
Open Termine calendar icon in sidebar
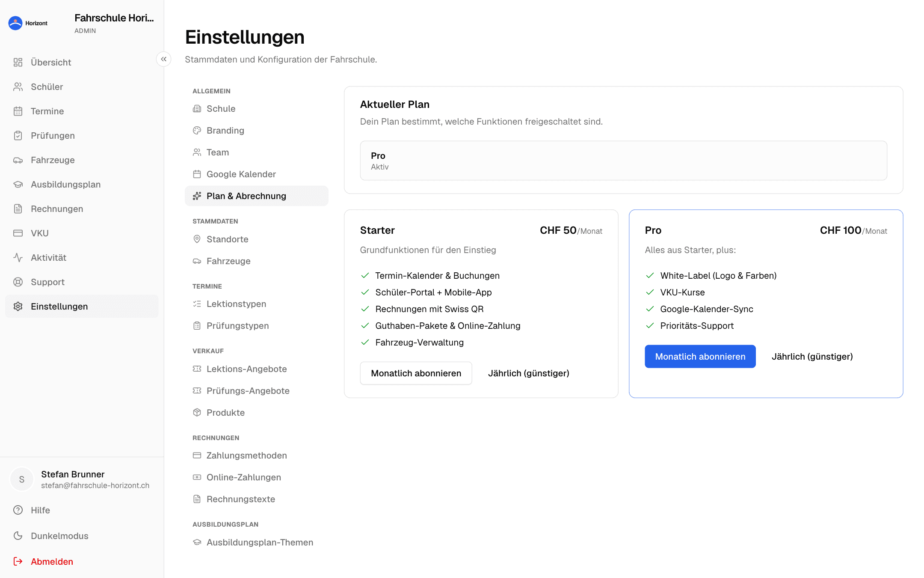pos(18,111)
